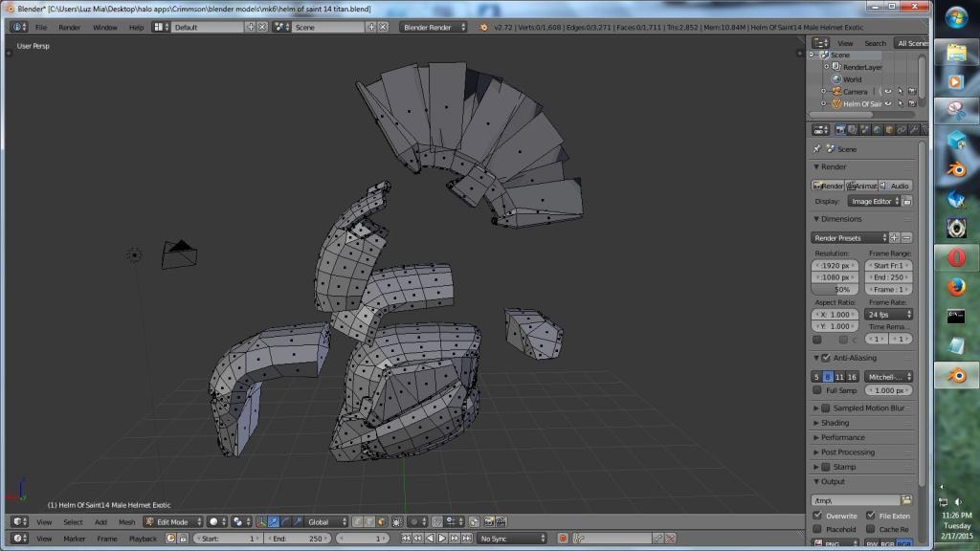
Task: Expand the Performance panel
Action: (842, 437)
